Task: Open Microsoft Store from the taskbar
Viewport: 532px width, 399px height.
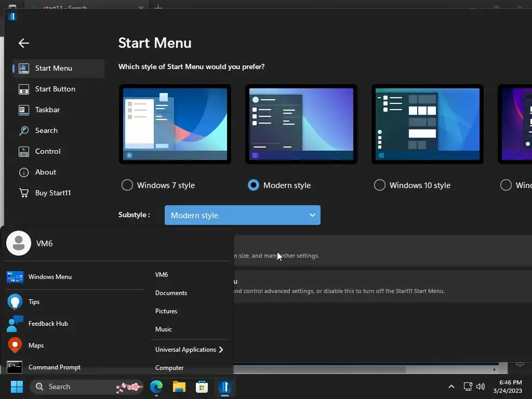Action: (x=202, y=387)
